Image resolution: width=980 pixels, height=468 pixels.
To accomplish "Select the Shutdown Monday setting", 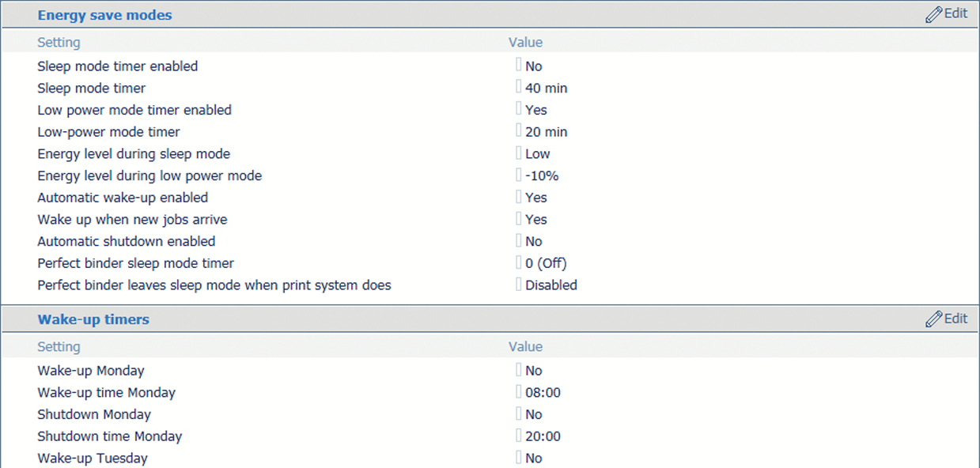I will click(x=94, y=414).
